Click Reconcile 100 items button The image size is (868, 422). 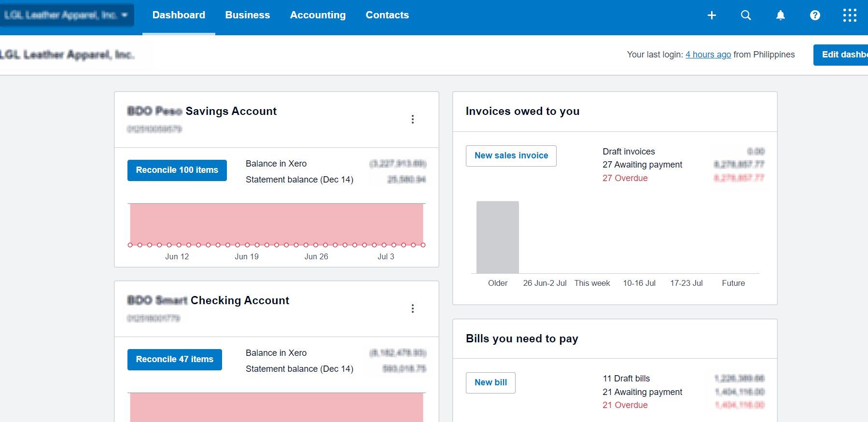coord(177,170)
